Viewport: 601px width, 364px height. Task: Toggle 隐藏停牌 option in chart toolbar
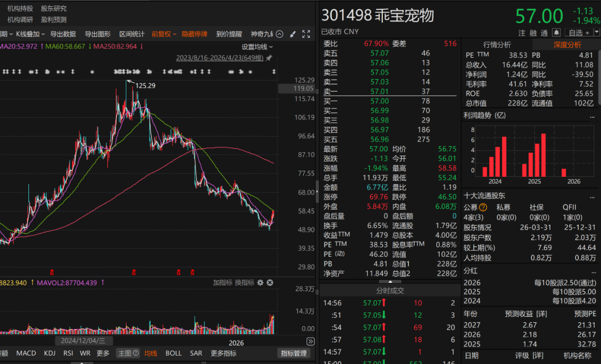[194, 34]
